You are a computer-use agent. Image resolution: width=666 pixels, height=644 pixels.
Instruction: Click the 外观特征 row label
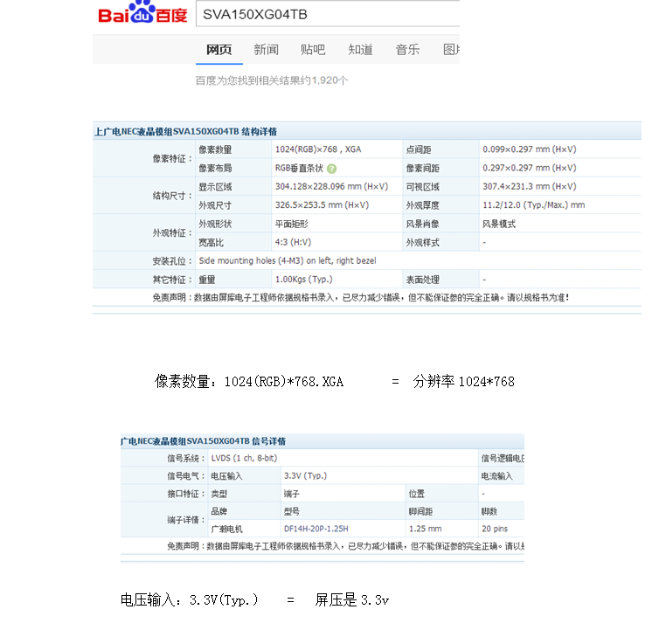tap(172, 233)
